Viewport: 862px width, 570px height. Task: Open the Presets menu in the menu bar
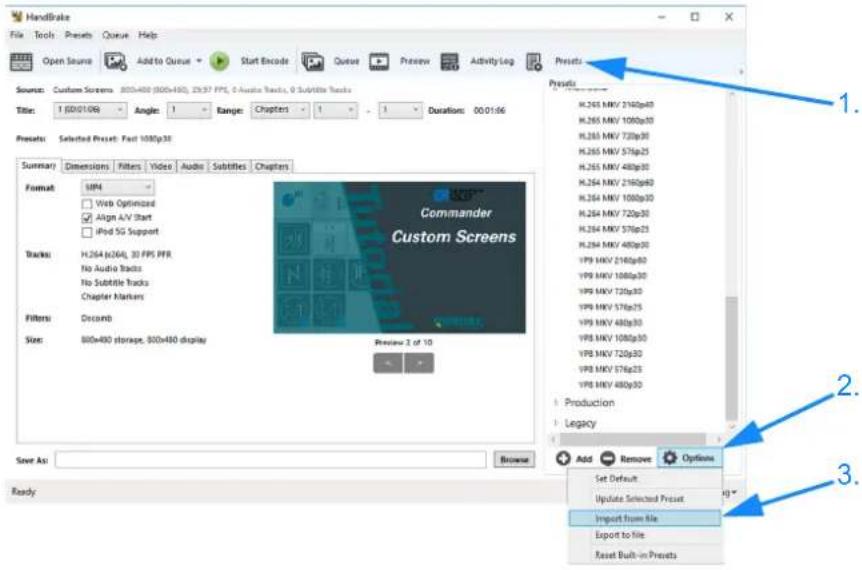[79, 35]
